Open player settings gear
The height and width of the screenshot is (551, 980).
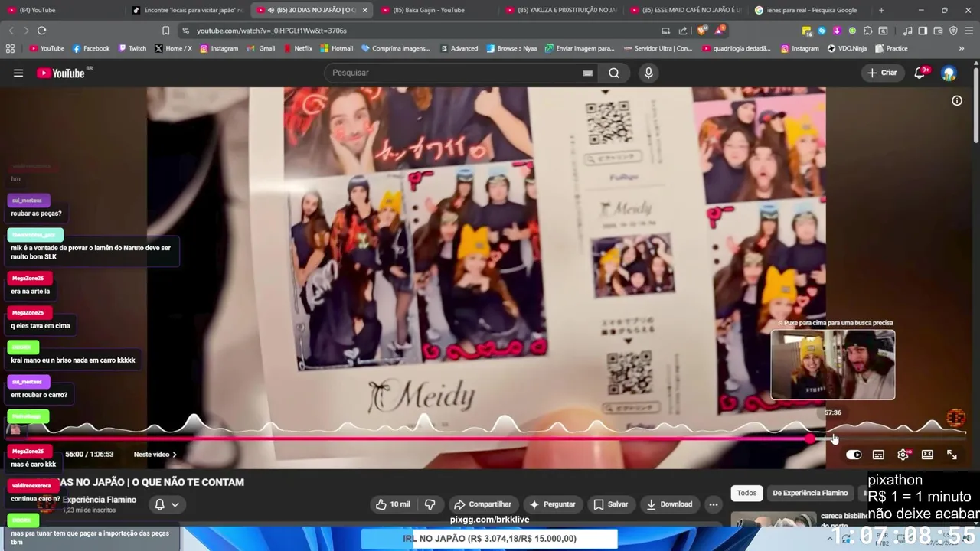[x=903, y=455]
